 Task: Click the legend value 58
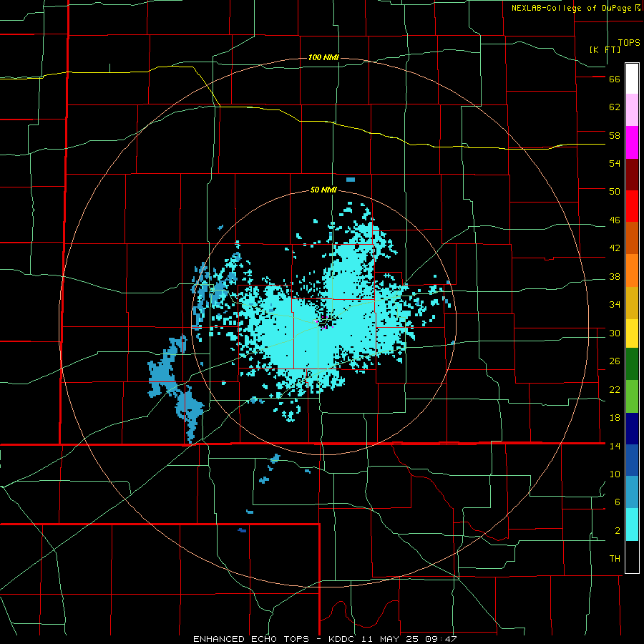(615, 135)
